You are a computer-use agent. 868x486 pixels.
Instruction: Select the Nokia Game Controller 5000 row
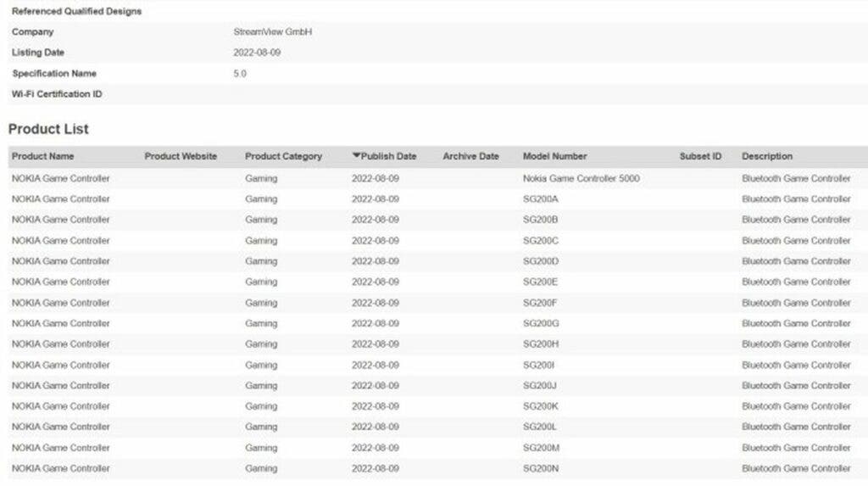(438, 178)
